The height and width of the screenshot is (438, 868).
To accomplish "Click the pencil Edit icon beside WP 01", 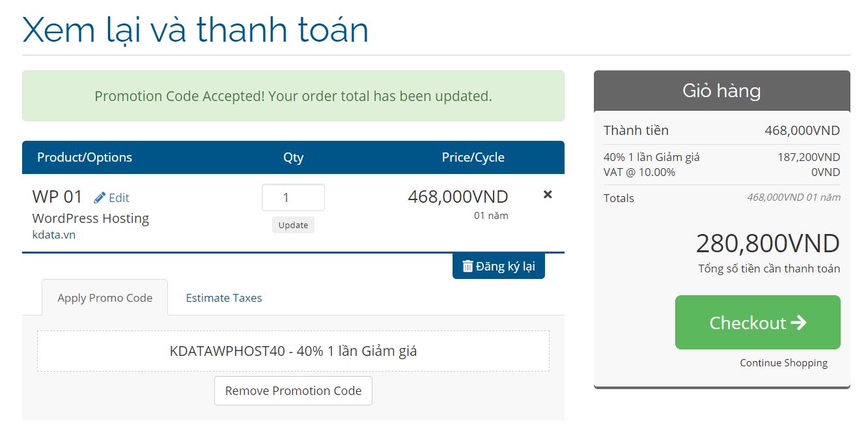I will click(100, 197).
